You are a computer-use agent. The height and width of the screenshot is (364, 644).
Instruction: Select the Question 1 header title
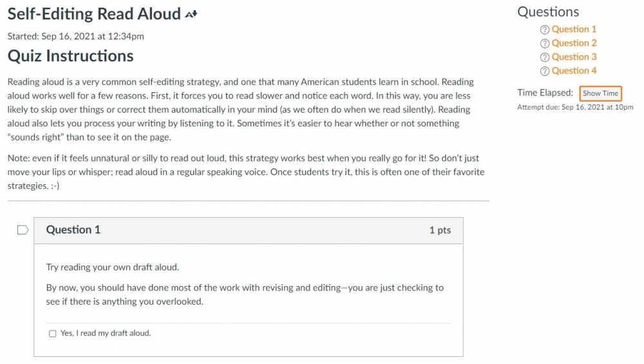tap(73, 229)
